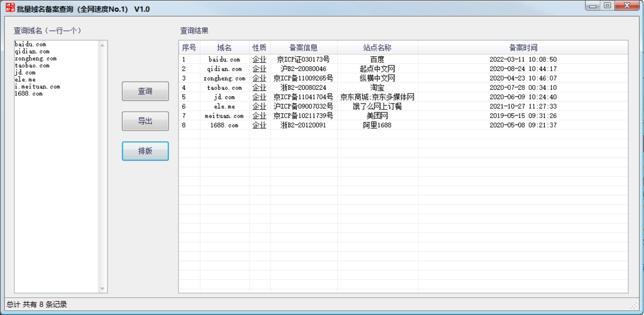Click the date 2019-05-15 09:31:26
This screenshot has height=315, width=644.
point(523,116)
